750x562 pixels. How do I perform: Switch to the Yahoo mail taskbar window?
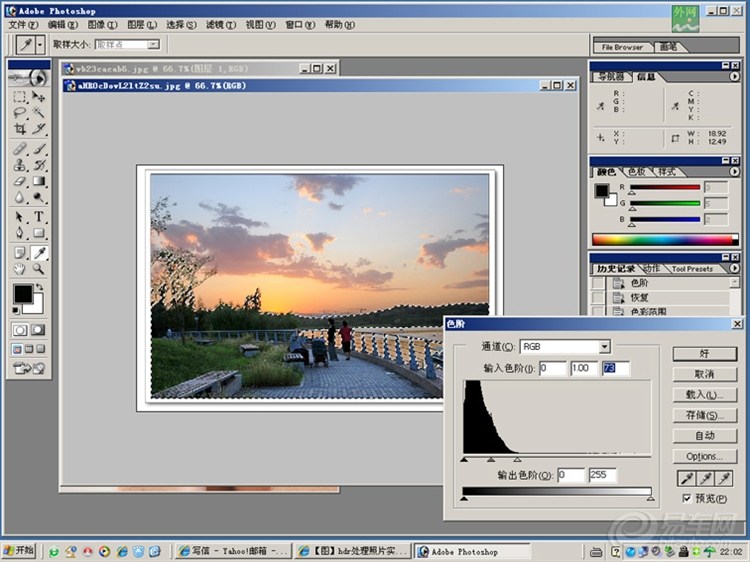tap(233, 551)
